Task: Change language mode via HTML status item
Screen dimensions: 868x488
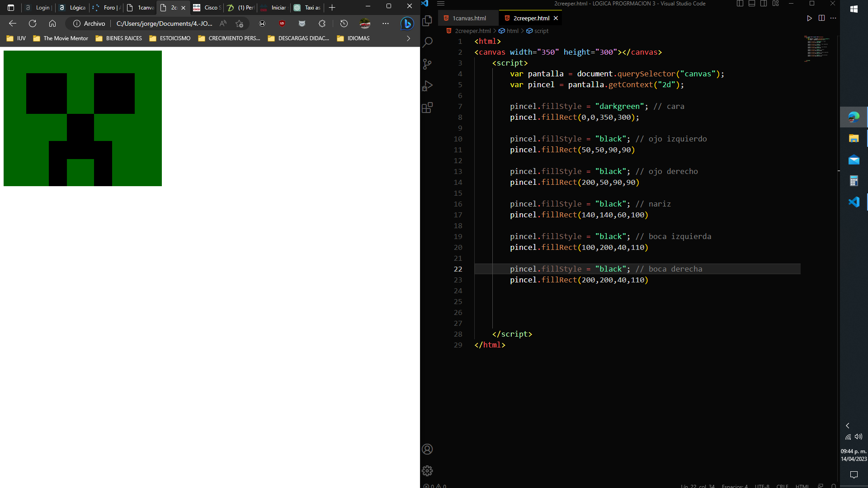Action: click(802, 486)
